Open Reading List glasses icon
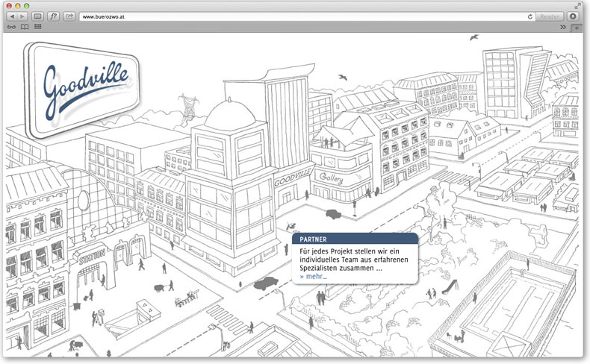The width and height of the screenshot is (590, 364). (12, 27)
